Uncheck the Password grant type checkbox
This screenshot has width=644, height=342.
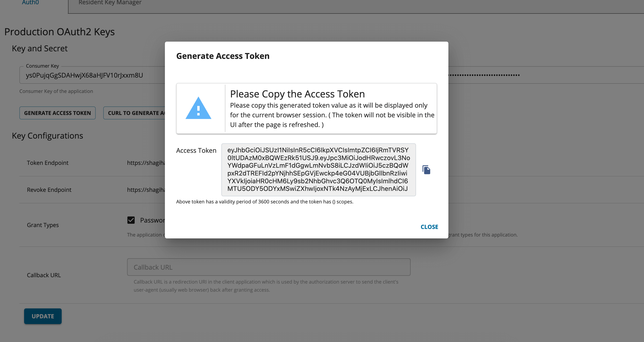pos(131,220)
